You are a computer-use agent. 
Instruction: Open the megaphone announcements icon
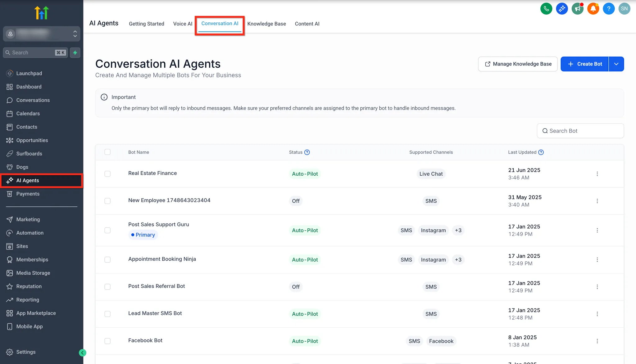577,9
